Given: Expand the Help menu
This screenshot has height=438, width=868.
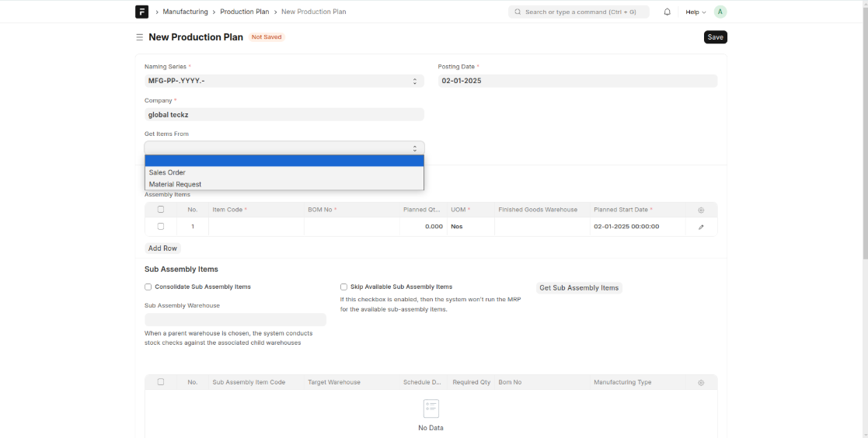Looking at the screenshot, I should pos(695,12).
